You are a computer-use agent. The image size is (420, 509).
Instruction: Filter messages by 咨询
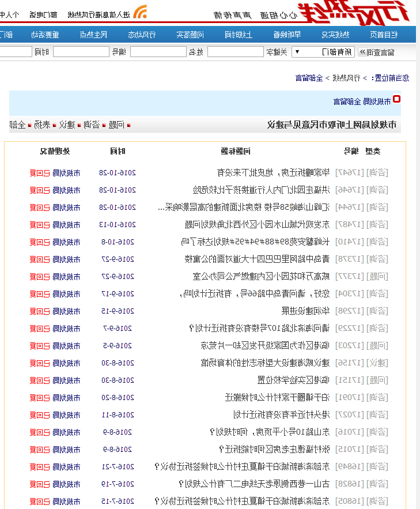pos(92,125)
